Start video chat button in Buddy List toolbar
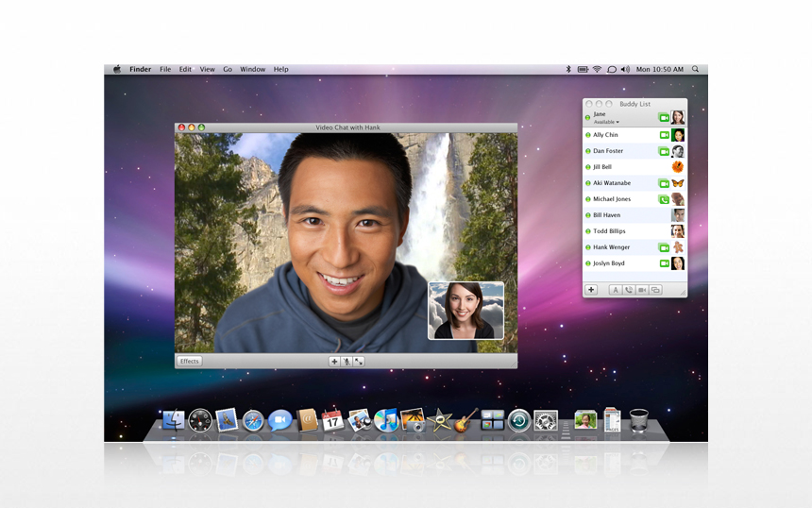This screenshot has width=812, height=508. point(642,290)
